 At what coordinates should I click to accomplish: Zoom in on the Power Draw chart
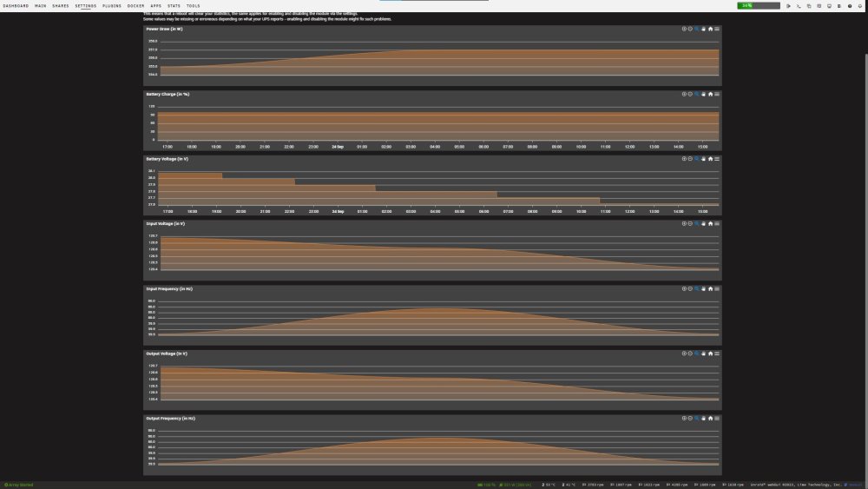coord(684,29)
